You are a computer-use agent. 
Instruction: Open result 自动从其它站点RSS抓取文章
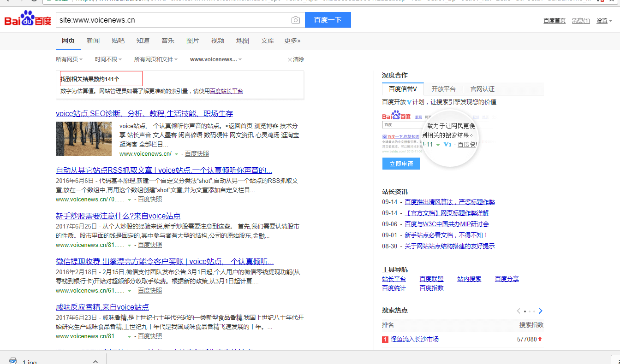(x=164, y=170)
